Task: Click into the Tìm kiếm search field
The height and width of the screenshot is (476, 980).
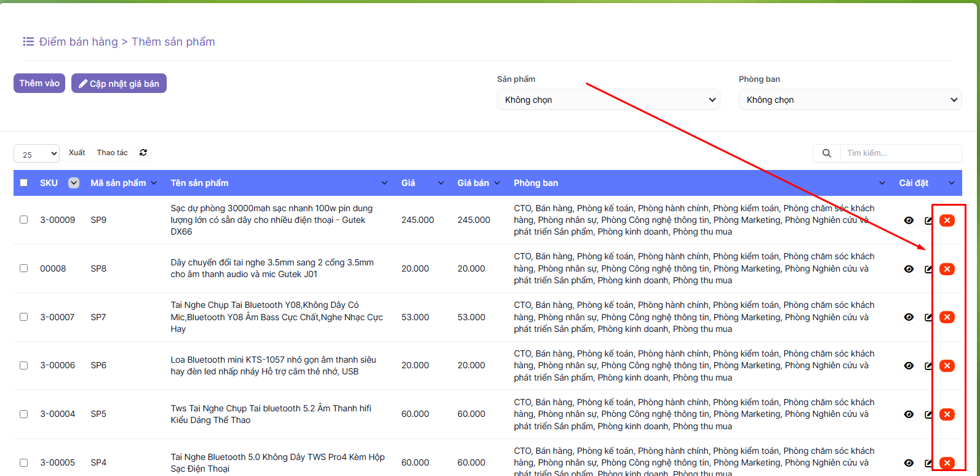Action: point(900,153)
